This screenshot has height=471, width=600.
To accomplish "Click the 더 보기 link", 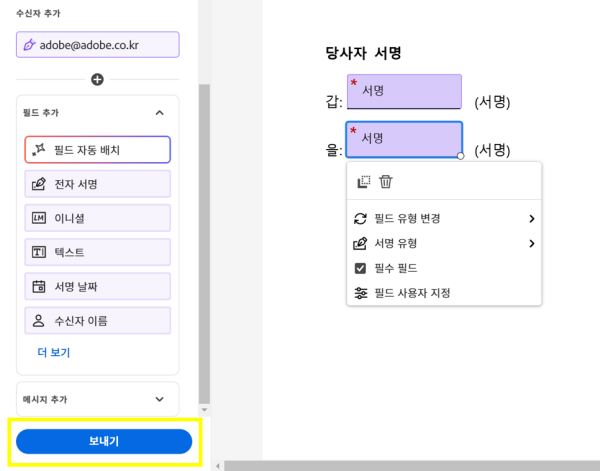I will click(x=53, y=352).
